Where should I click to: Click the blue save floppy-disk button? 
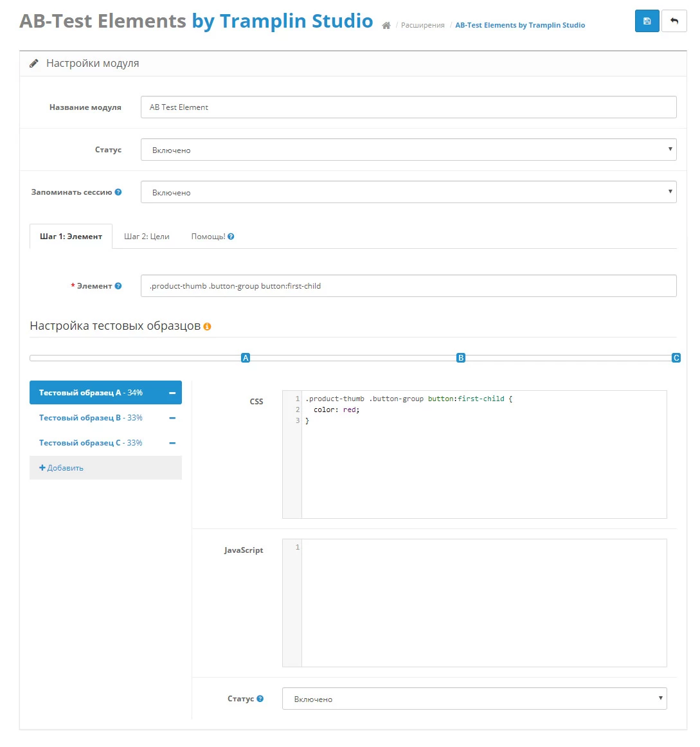[647, 21]
